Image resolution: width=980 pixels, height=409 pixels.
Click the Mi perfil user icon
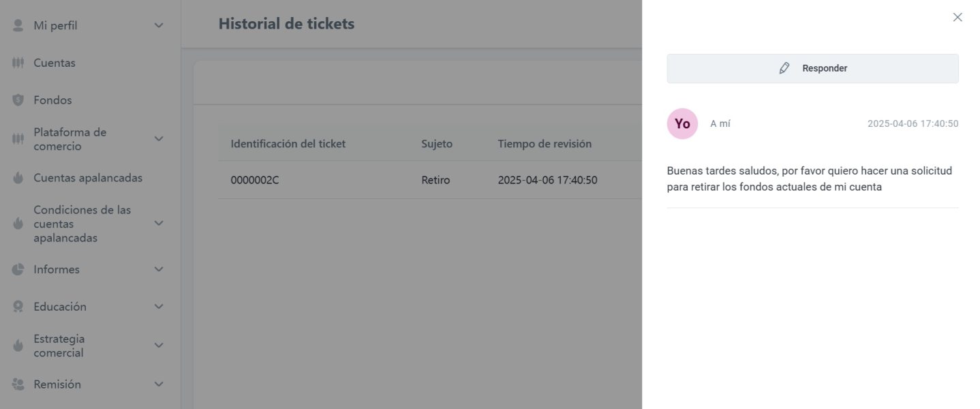point(18,25)
